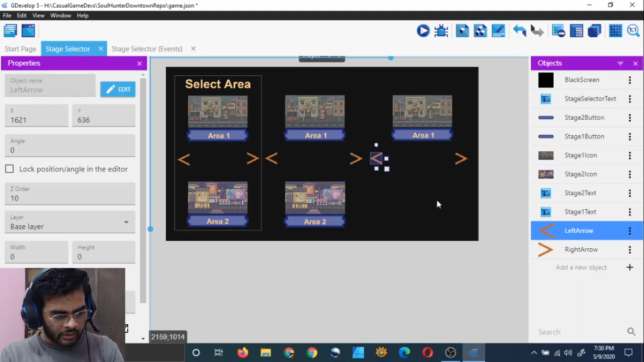
Task: Open the debugger preview bug icon
Action: [441, 31]
